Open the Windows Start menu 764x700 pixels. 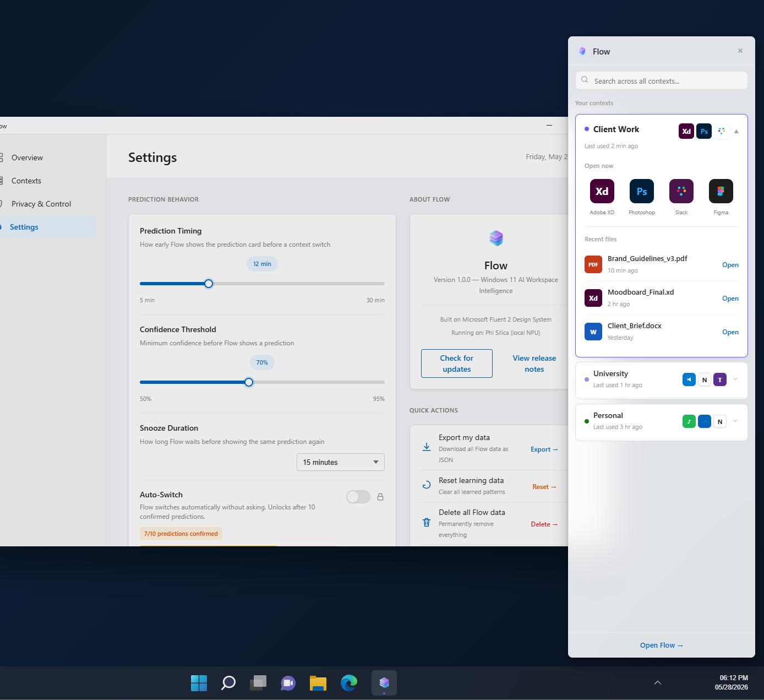(199, 683)
